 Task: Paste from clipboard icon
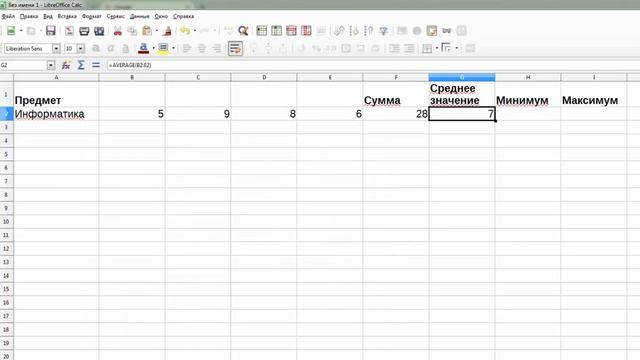[147, 31]
